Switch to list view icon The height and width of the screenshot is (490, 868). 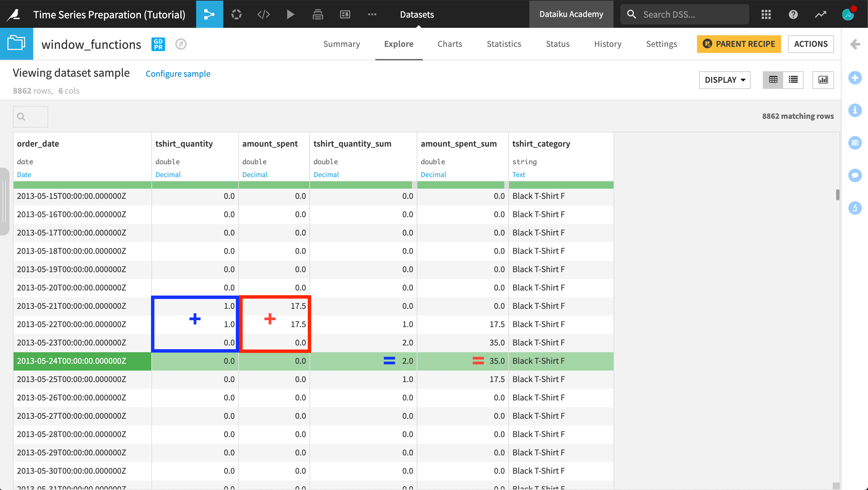[x=793, y=80]
